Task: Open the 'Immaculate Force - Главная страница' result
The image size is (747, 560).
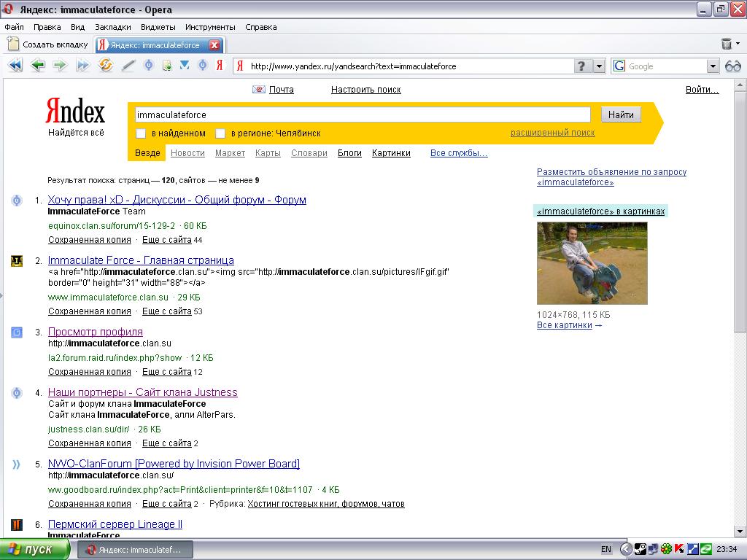Action: (141, 260)
